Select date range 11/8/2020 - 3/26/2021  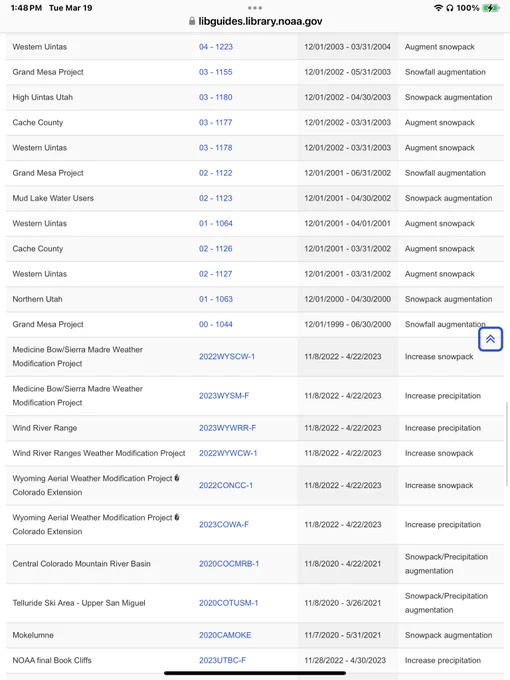[343, 603]
